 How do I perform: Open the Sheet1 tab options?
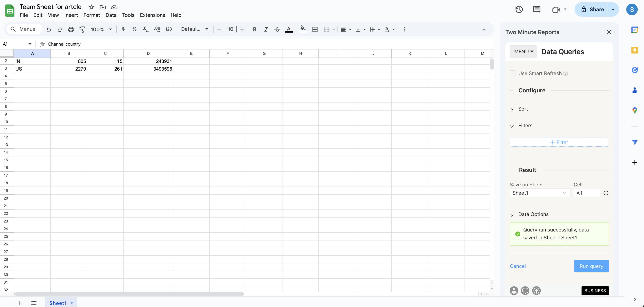[72, 303]
